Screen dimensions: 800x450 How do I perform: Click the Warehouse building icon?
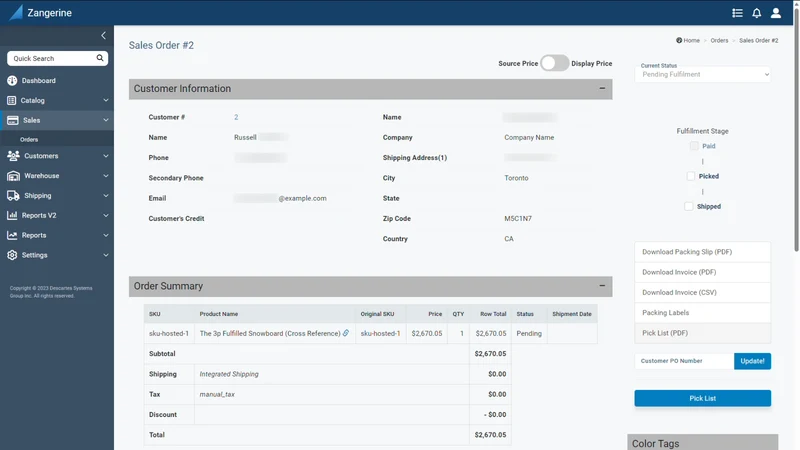point(13,176)
